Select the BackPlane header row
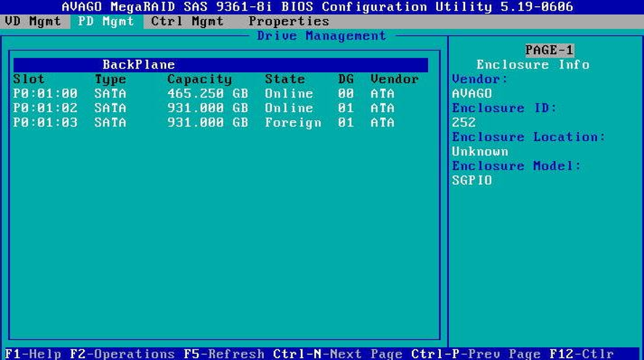 [x=221, y=65]
